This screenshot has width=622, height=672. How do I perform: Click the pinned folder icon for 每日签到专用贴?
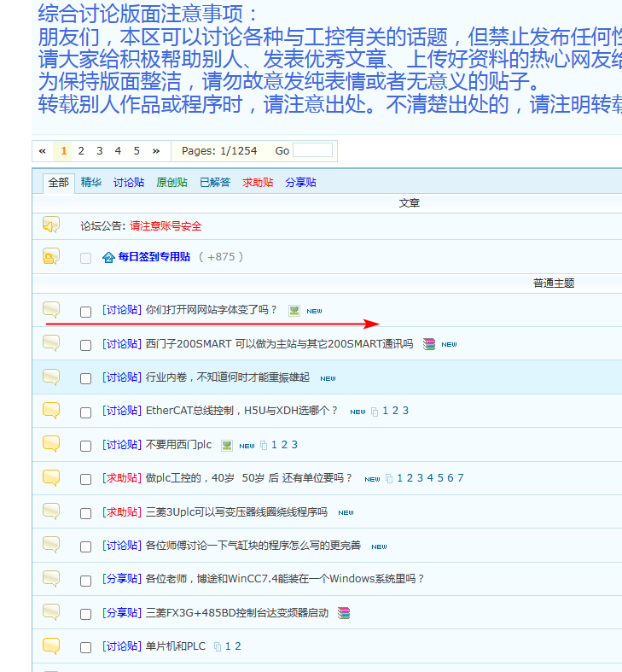51,256
